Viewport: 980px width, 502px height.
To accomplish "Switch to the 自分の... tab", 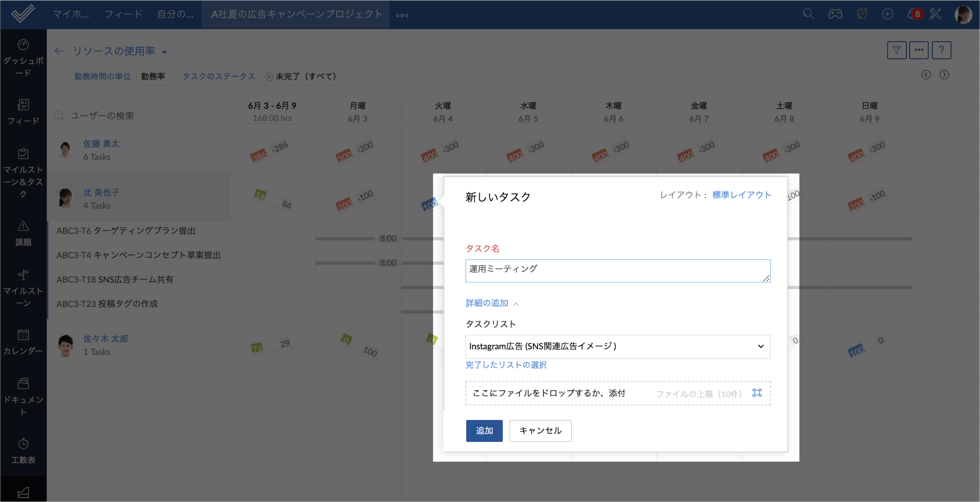I will (x=175, y=15).
